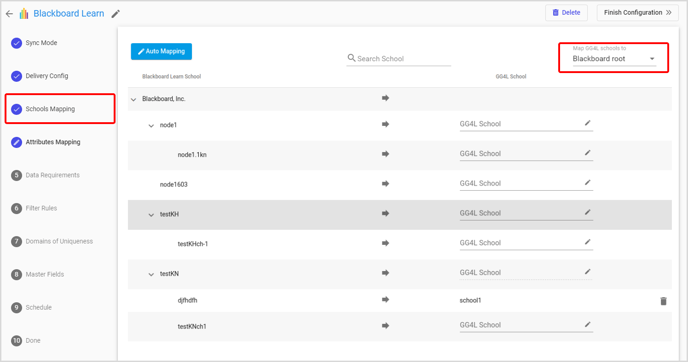Image resolution: width=688 pixels, height=362 pixels.
Task: Edit GG4L School pencil for node1
Action: click(x=588, y=123)
